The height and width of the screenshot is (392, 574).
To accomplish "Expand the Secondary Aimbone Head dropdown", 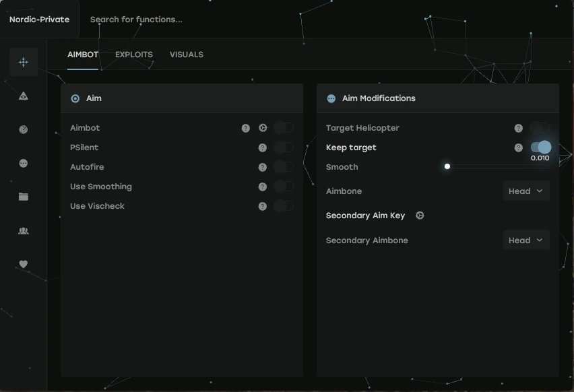I will pyautogui.click(x=526, y=240).
